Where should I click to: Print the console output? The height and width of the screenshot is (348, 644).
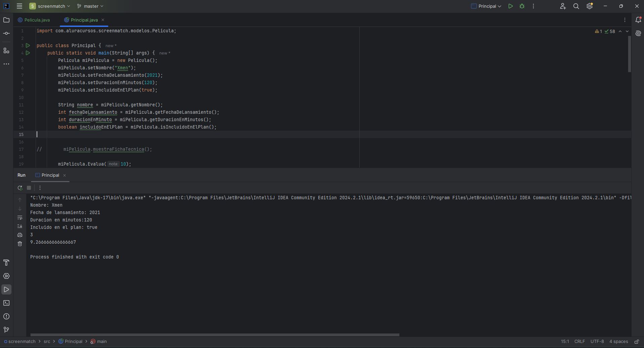click(20, 235)
